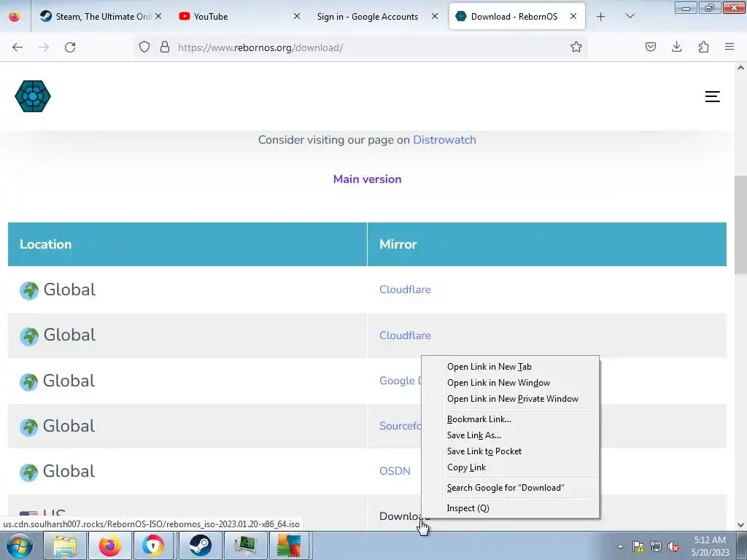Close the Steam tab

(x=158, y=16)
